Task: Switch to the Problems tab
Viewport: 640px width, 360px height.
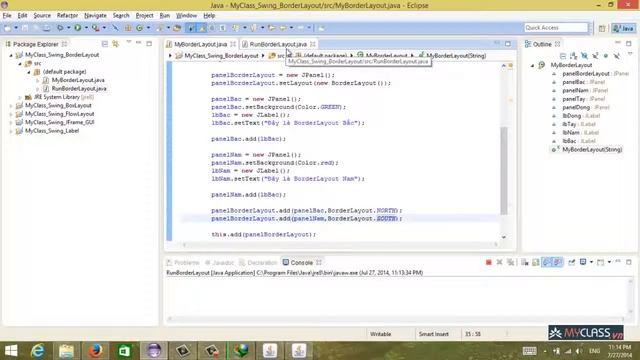Action: 183,262
